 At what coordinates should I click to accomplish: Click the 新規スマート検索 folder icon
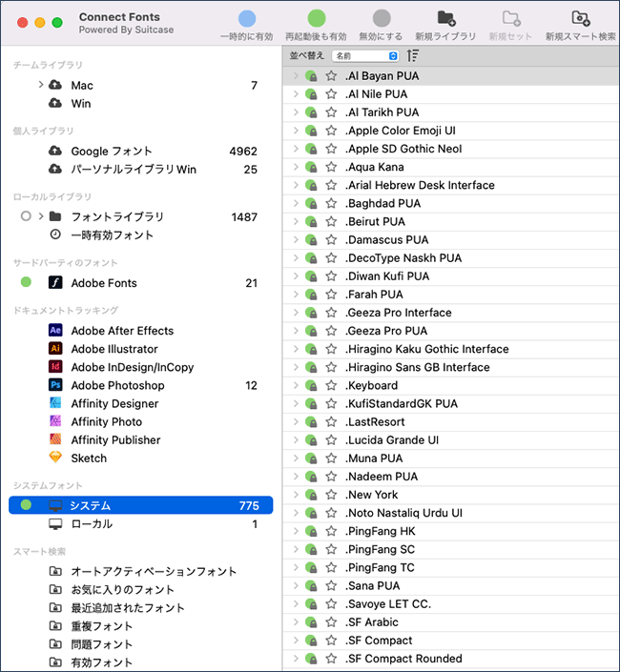(x=581, y=19)
